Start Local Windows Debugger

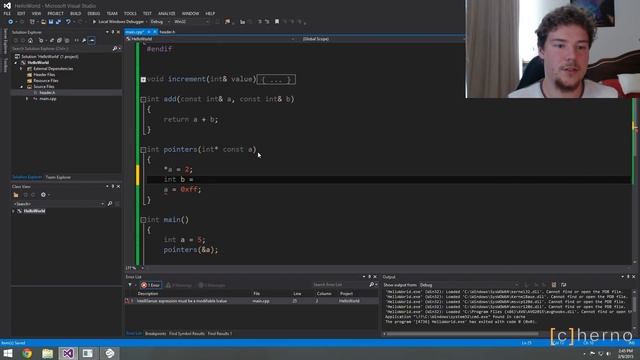tap(118, 22)
